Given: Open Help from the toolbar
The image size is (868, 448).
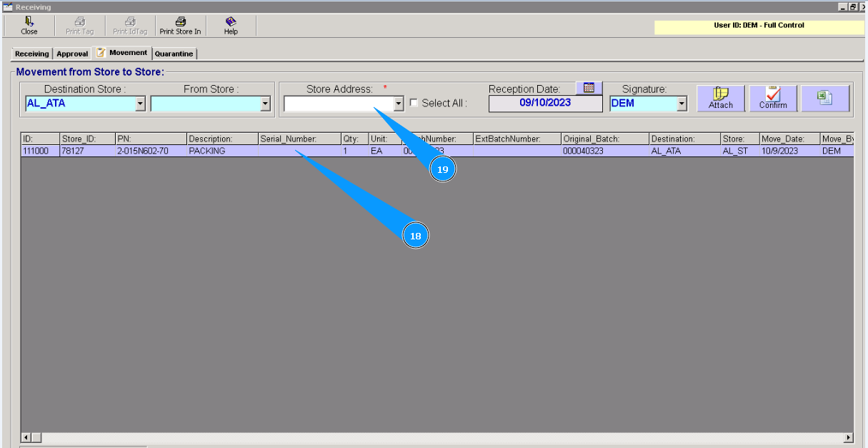Looking at the screenshot, I should (x=231, y=26).
